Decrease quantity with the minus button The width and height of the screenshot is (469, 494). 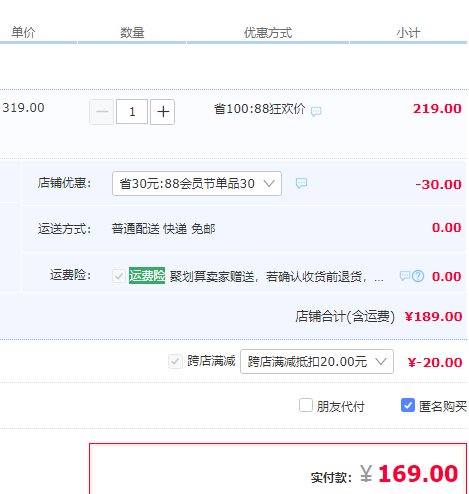coord(102,112)
